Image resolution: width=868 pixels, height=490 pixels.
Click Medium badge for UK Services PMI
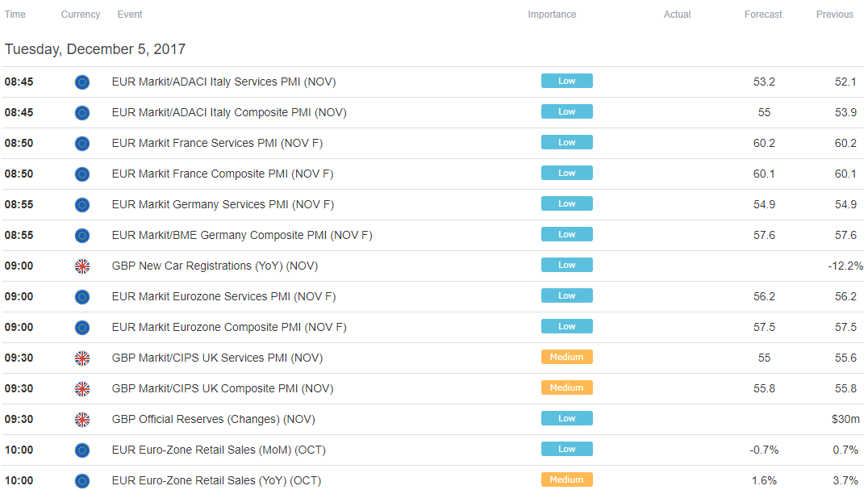point(567,357)
